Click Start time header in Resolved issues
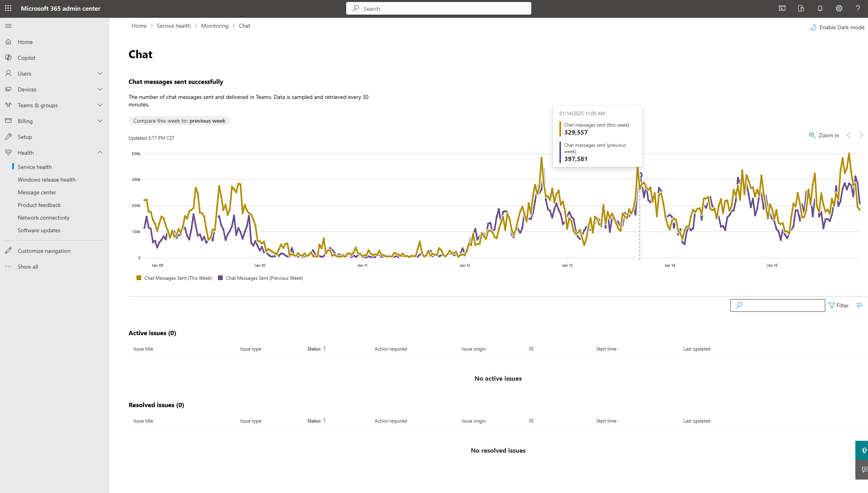Image resolution: width=868 pixels, height=493 pixels. [606, 421]
